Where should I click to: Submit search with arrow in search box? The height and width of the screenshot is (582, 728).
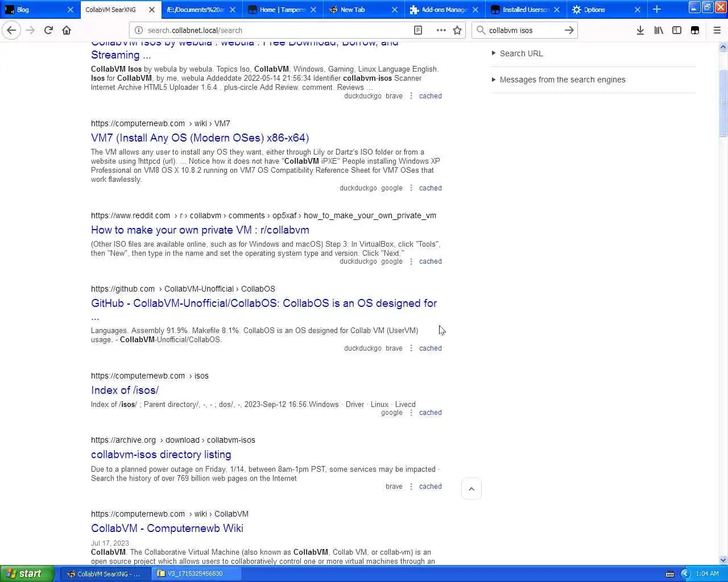coord(569,30)
